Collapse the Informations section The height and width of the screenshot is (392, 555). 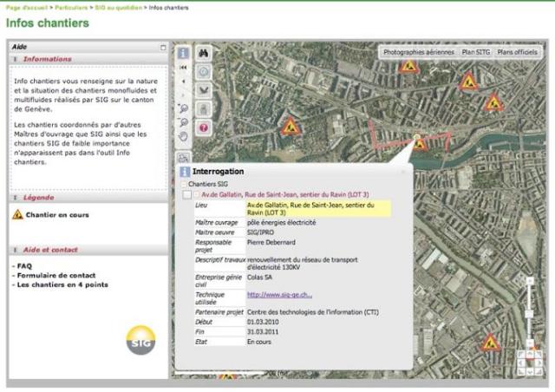16,59
